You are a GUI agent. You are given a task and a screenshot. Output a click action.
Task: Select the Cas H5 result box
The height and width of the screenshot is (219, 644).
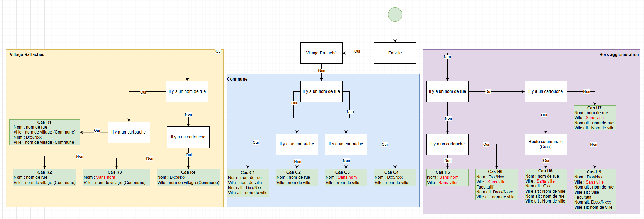point(447,177)
